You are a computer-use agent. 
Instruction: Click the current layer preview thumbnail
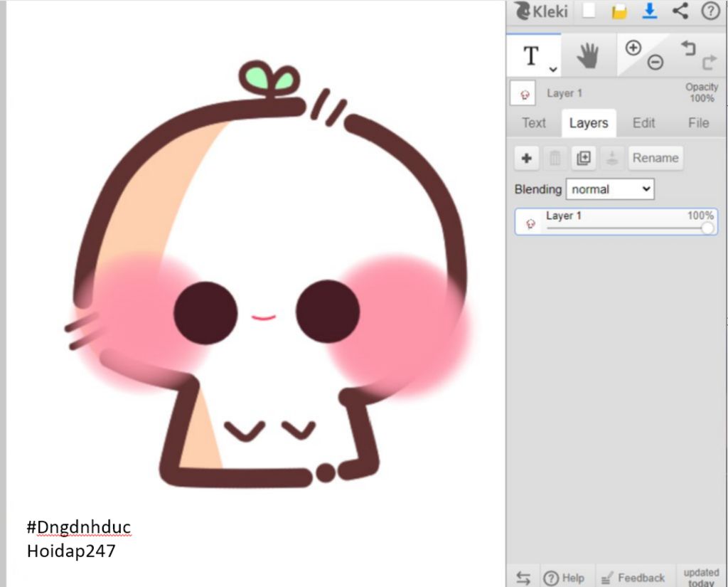523,93
